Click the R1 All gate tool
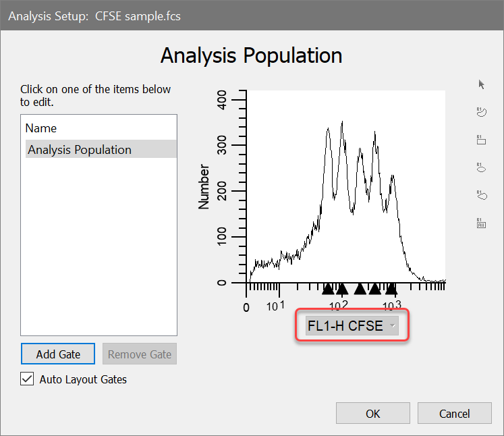 [x=482, y=223]
